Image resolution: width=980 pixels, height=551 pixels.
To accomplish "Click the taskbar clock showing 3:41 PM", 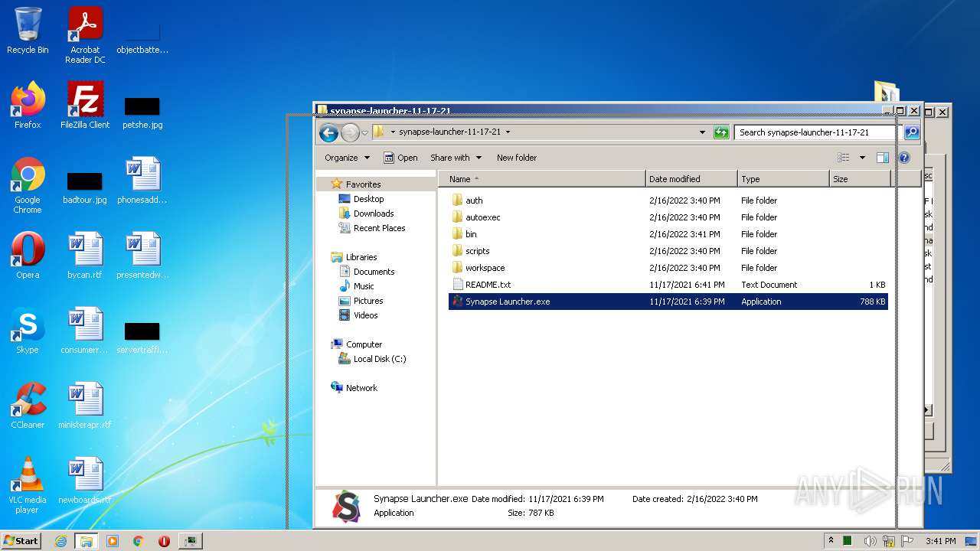I will point(940,541).
